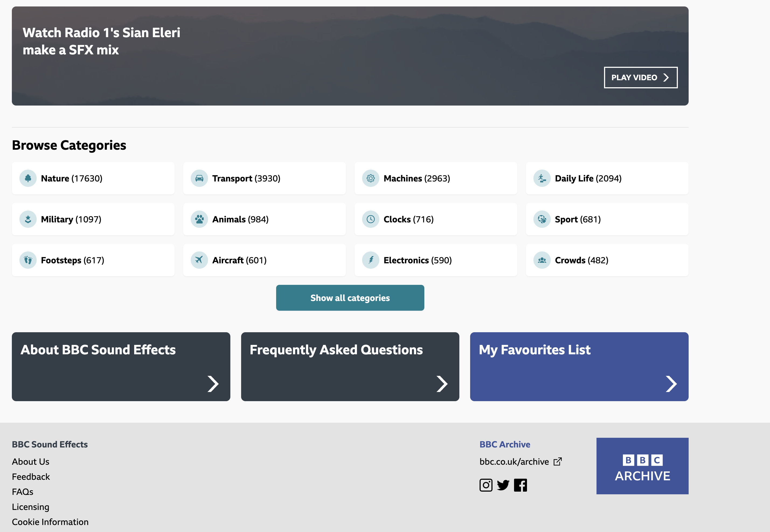Image resolution: width=770 pixels, height=532 pixels.
Task: Browse the Sport (681) category
Action: click(x=607, y=219)
